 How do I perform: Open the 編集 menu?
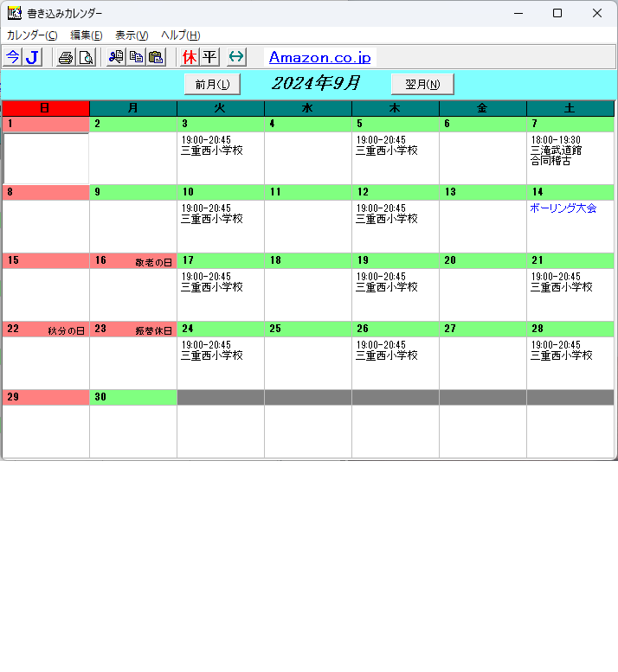pos(87,35)
